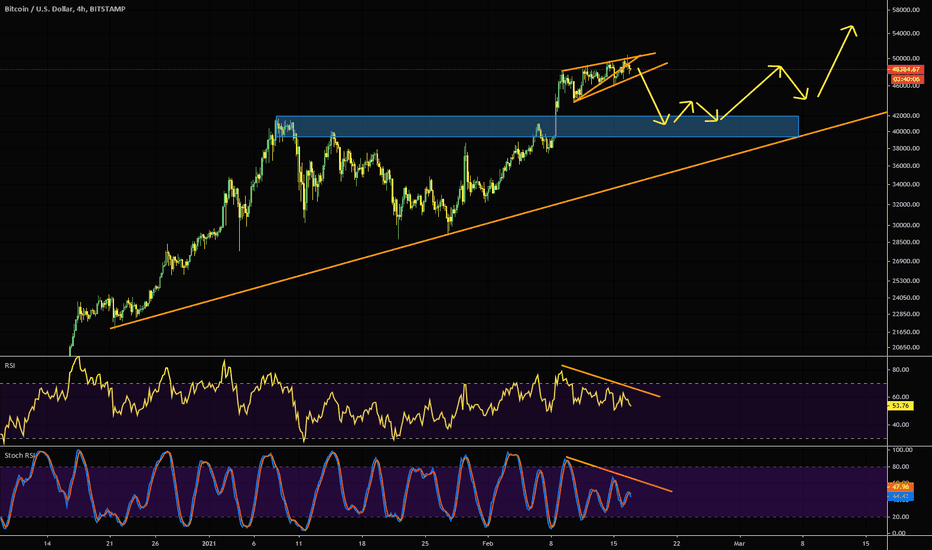
Task: Click the 22850.00 price axis label
Action: (906, 314)
